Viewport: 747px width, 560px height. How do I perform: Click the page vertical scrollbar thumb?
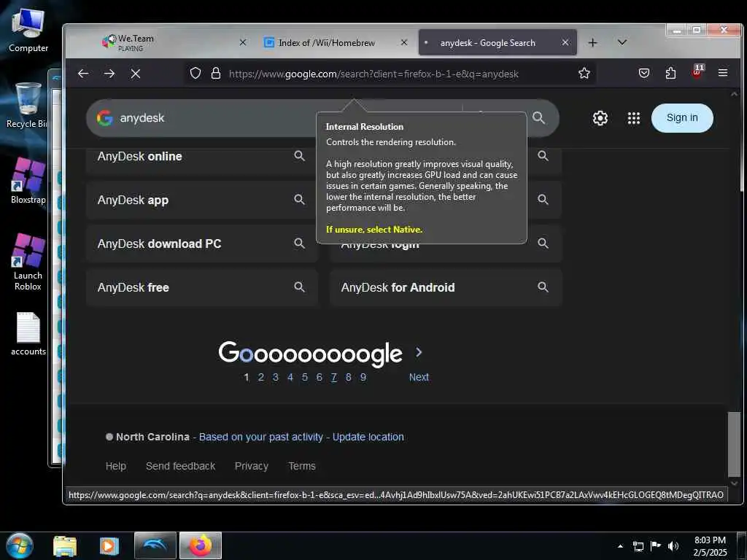coord(734,444)
